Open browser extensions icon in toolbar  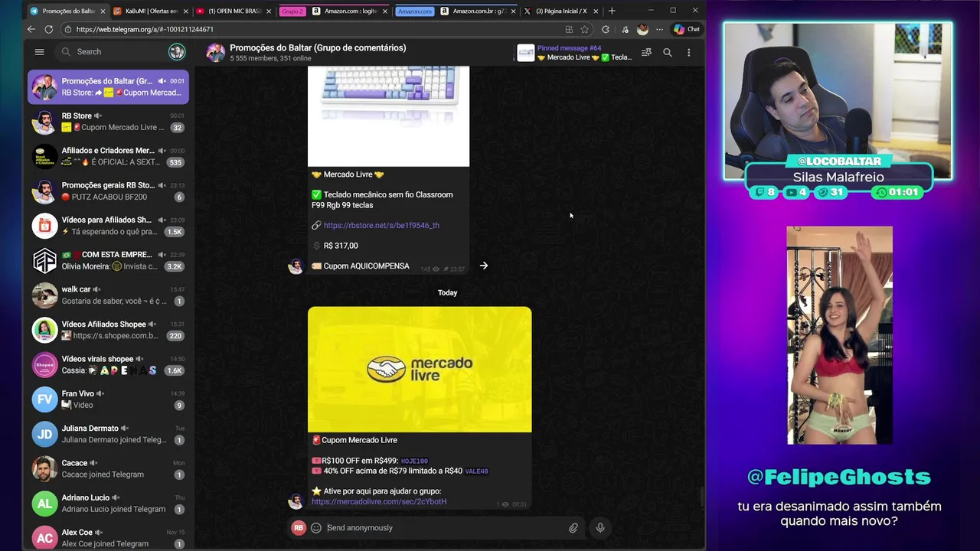click(605, 29)
